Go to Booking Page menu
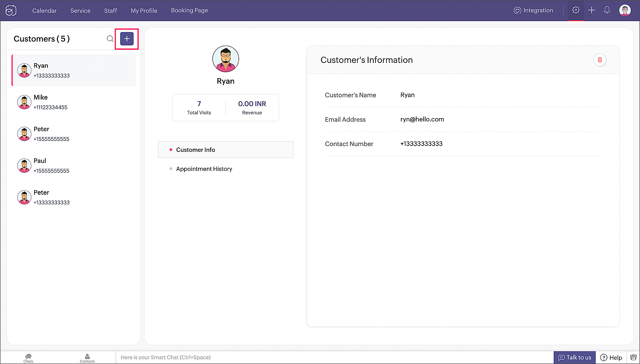The width and height of the screenshot is (640, 364). (189, 10)
